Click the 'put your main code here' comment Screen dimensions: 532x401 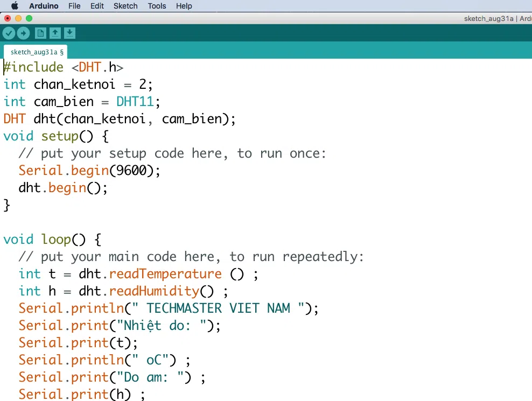point(191,257)
